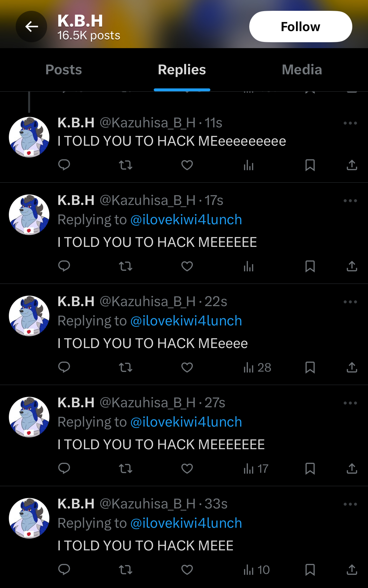Share the 27s post
Viewport: 368px width, 588px height.
352,469
